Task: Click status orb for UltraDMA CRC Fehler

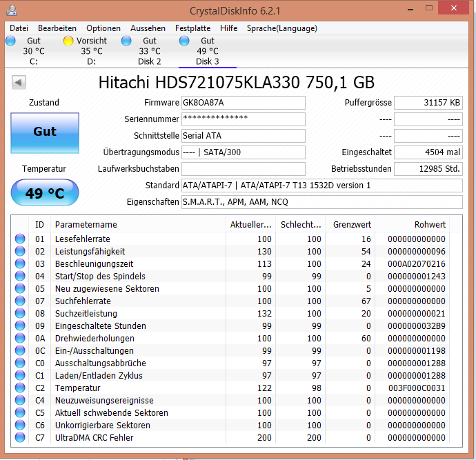Action: 20,437
